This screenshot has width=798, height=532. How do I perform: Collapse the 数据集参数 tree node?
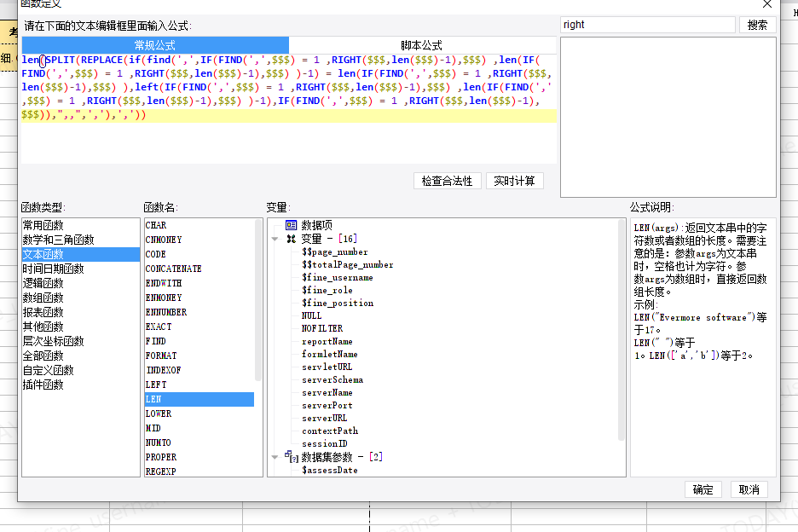pos(275,458)
